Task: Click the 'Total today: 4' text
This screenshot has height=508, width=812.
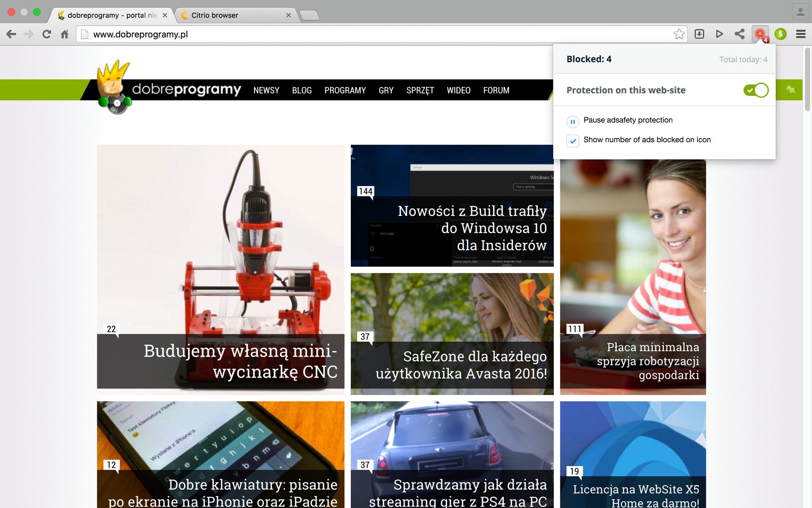Action: pyautogui.click(x=743, y=60)
